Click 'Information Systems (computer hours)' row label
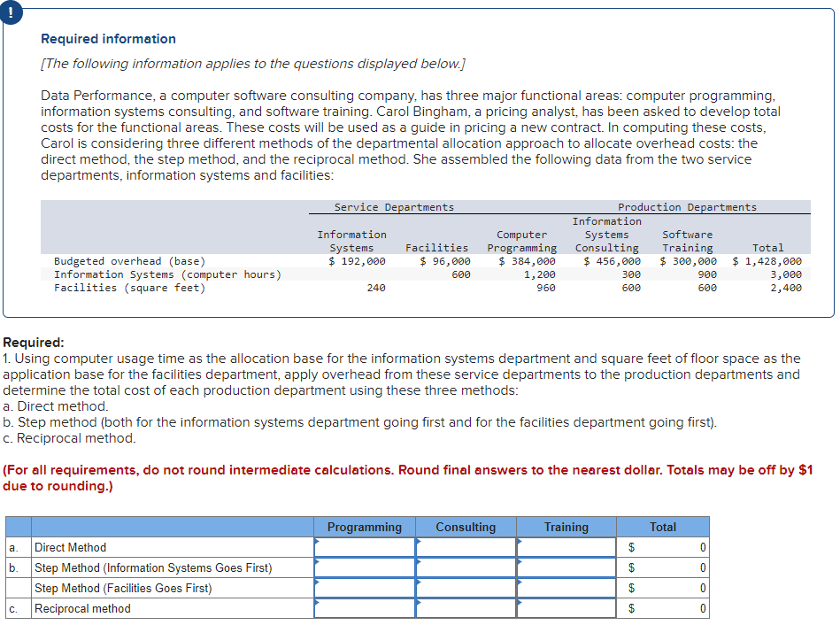 (167, 274)
